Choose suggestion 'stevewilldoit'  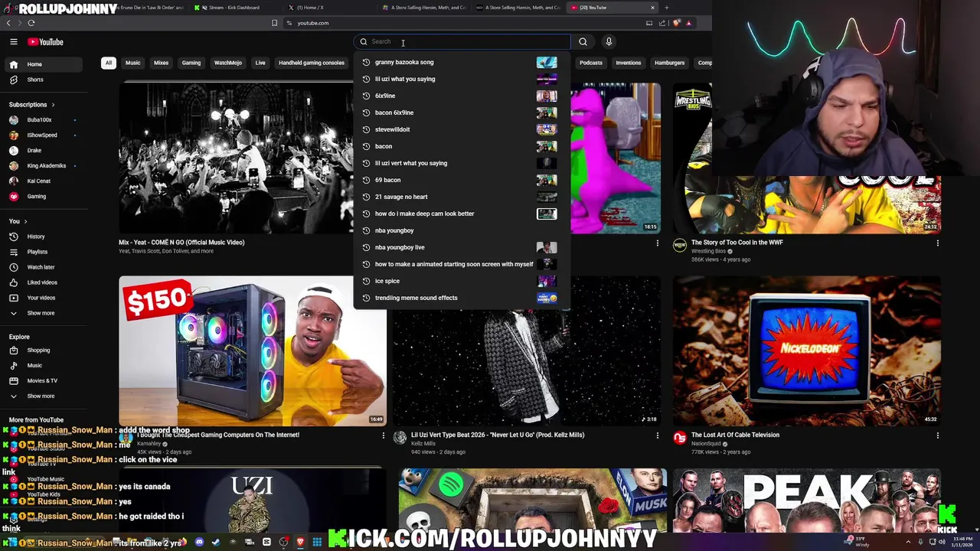click(462, 129)
